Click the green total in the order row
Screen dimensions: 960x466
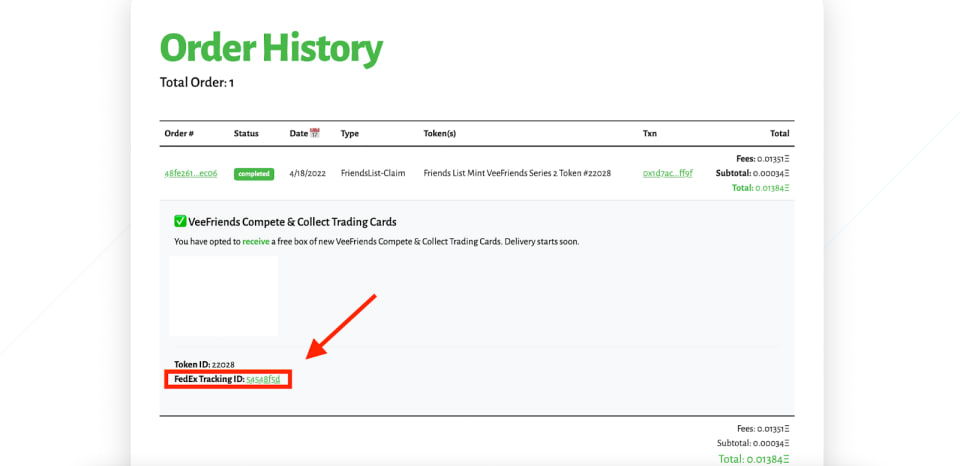click(x=760, y=187)
